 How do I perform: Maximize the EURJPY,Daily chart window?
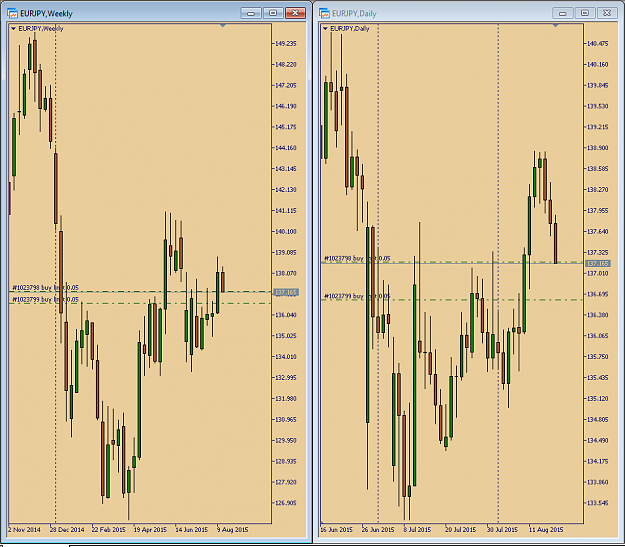585,13
